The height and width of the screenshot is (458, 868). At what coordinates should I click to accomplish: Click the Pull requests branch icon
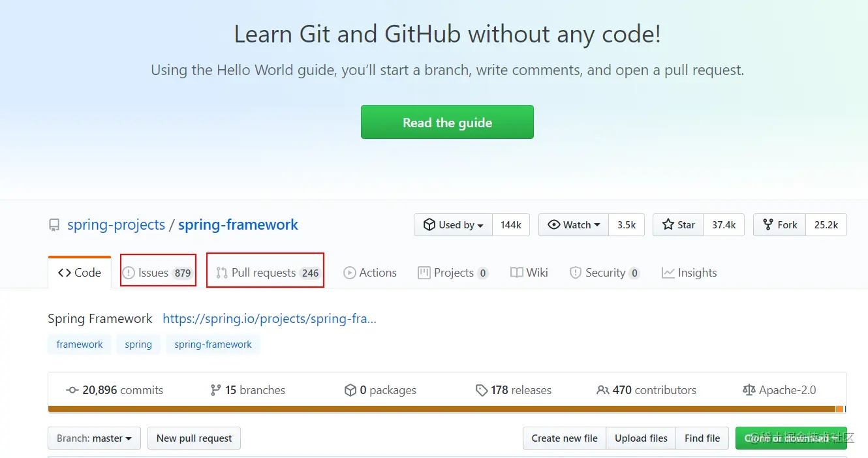tap(222, 273)
